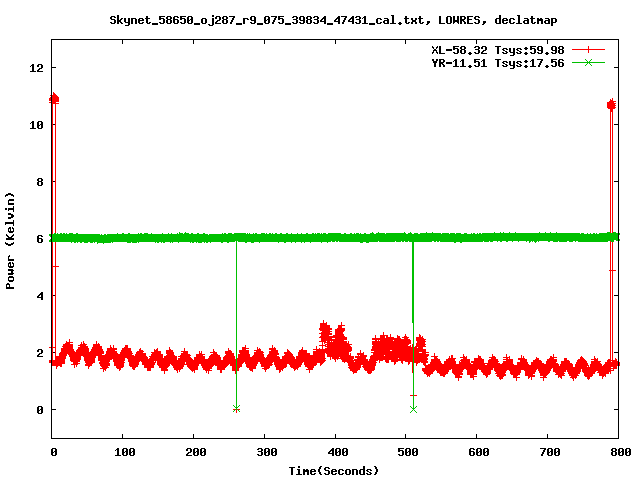Click the x-axis tick label 700

click(550, 452)
